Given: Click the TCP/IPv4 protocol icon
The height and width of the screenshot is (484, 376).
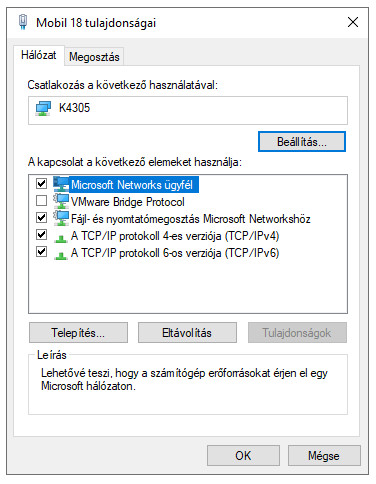Looking at the screenshot, I should tap(61, 238).
